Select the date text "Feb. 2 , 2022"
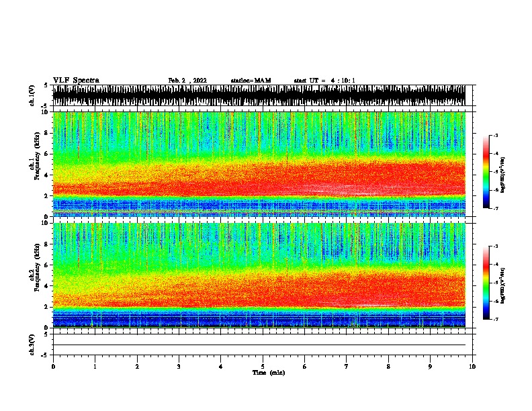Viewport: 532px width, 411px height. (x=187, y=81)
